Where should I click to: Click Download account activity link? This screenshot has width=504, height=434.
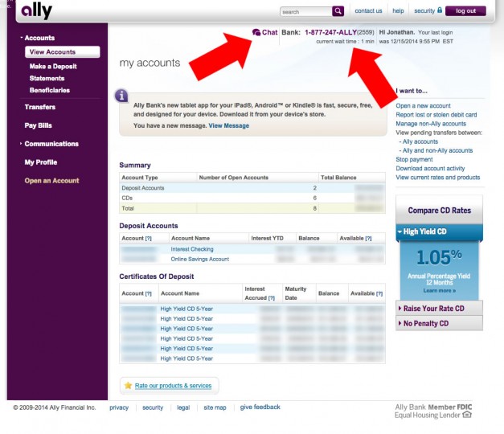tap(430, 169)
